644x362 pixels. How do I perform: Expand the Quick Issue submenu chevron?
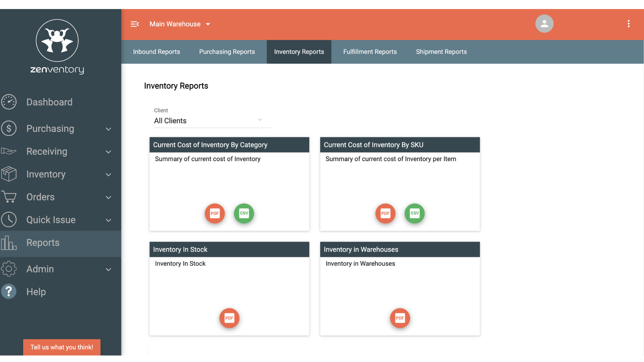pyautogui.click(x=108, y=220)
